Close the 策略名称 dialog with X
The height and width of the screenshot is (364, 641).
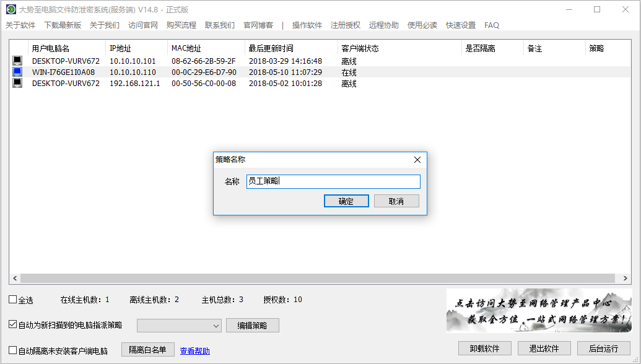coord(417,160)
